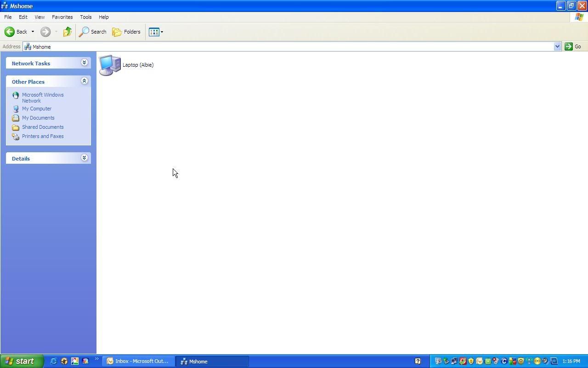
Task: Click the Go button next to address bar
Action: pos(573,46)
